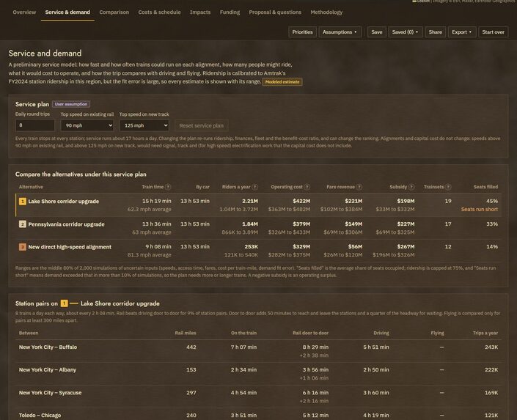Click the rank 1 badge for Lake Shore
The width and height of the screenshot is (517, 420).
point(23,202)
